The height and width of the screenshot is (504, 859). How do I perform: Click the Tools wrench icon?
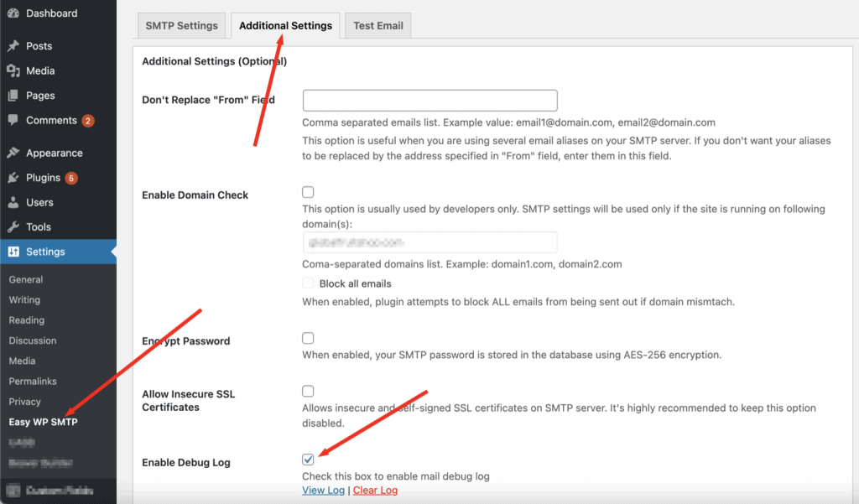point(13,227)
